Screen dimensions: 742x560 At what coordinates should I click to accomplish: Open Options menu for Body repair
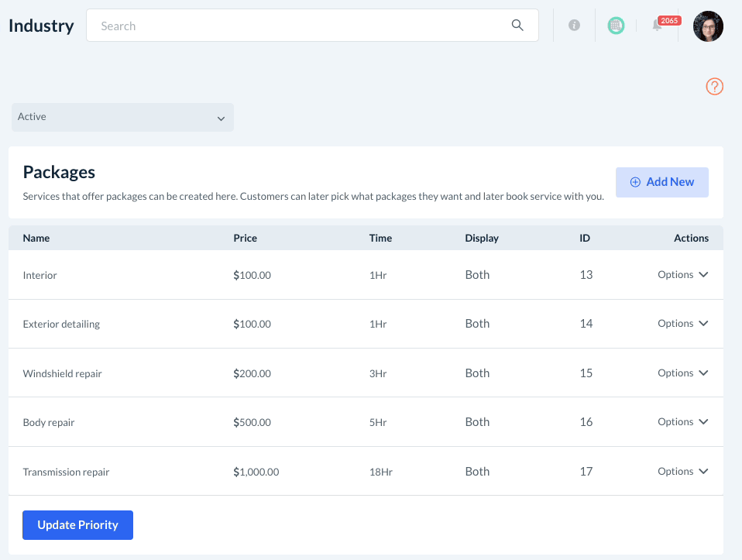point(682,422)
